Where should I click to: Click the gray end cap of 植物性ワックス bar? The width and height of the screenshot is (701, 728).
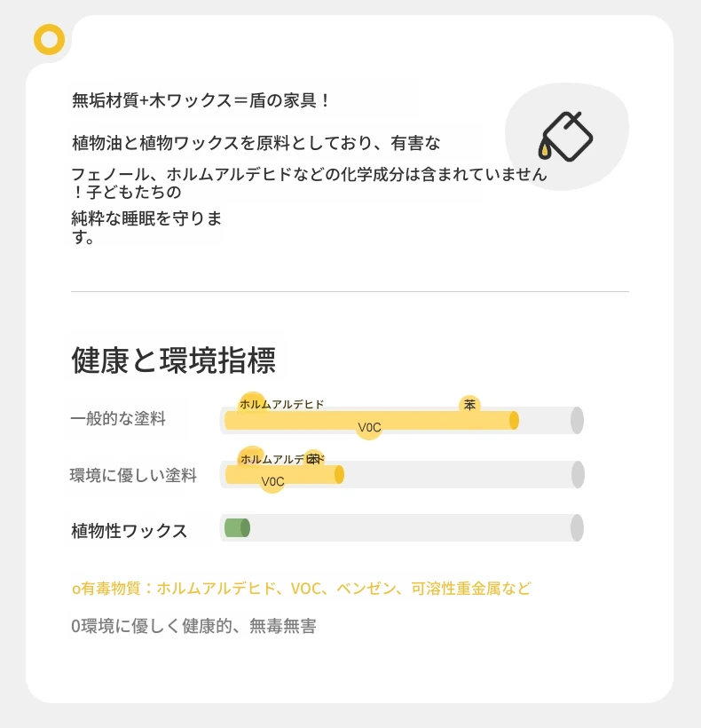(577, 528)
